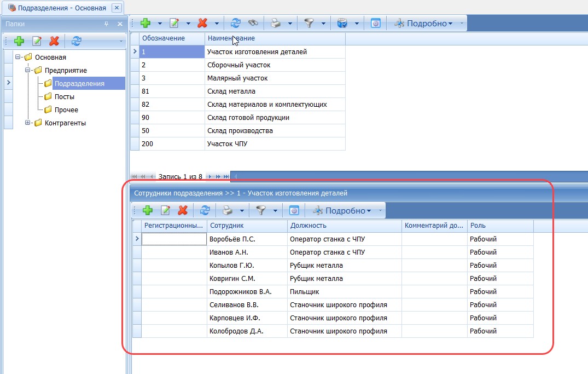The height and width of the screenshot is (374, 588).
Task: Collapse the Предприятие tree node
Action: pos(27,71)
